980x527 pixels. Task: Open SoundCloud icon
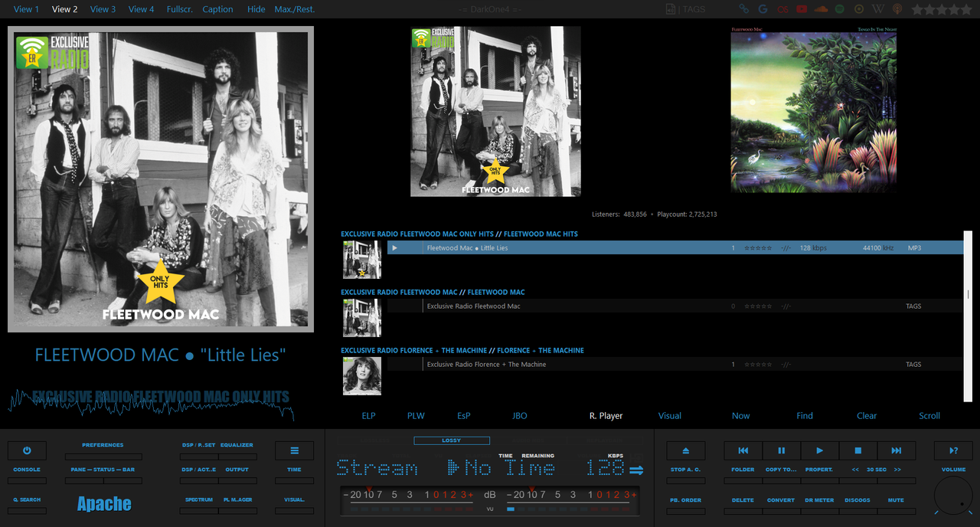point(821,9)
